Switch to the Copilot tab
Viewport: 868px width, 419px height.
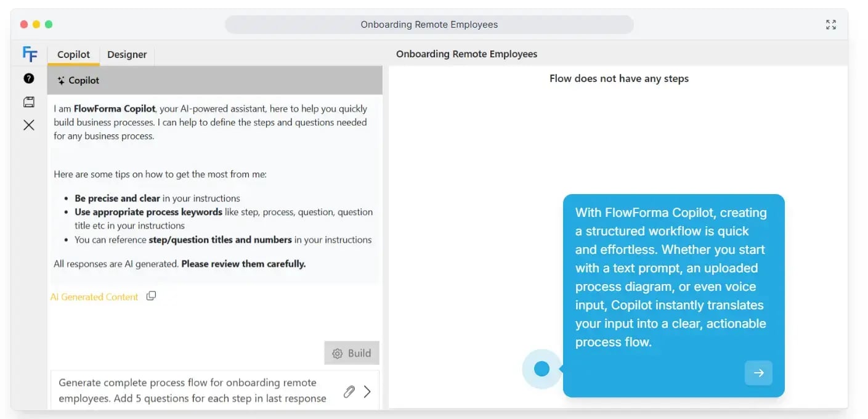click(73, 54)
